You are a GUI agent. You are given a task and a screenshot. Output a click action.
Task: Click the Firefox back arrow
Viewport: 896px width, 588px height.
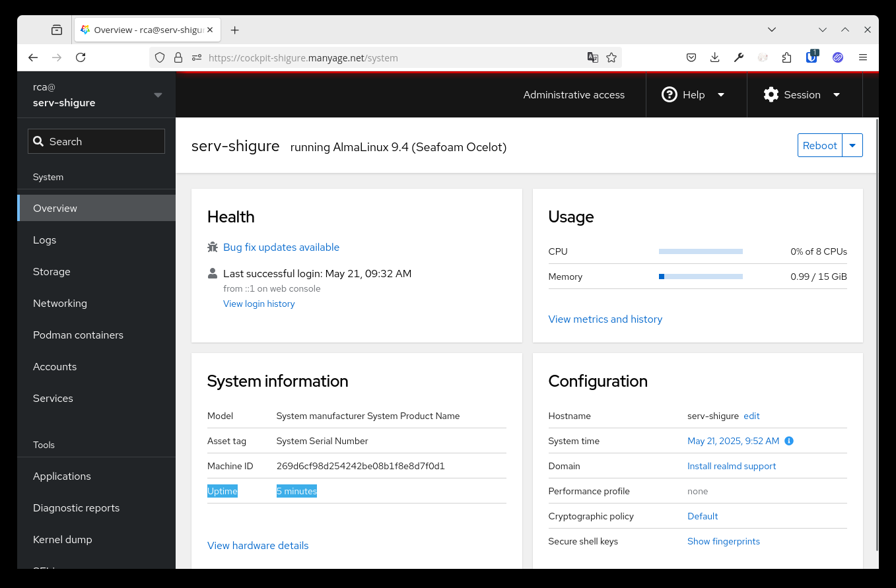33,57
